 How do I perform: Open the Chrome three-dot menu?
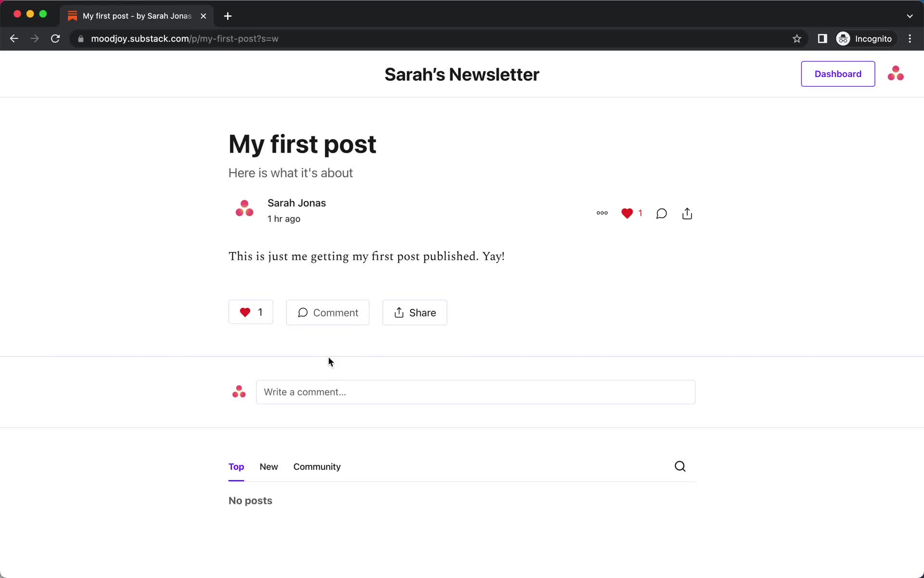pyautogui.click(x=910, y=39)
